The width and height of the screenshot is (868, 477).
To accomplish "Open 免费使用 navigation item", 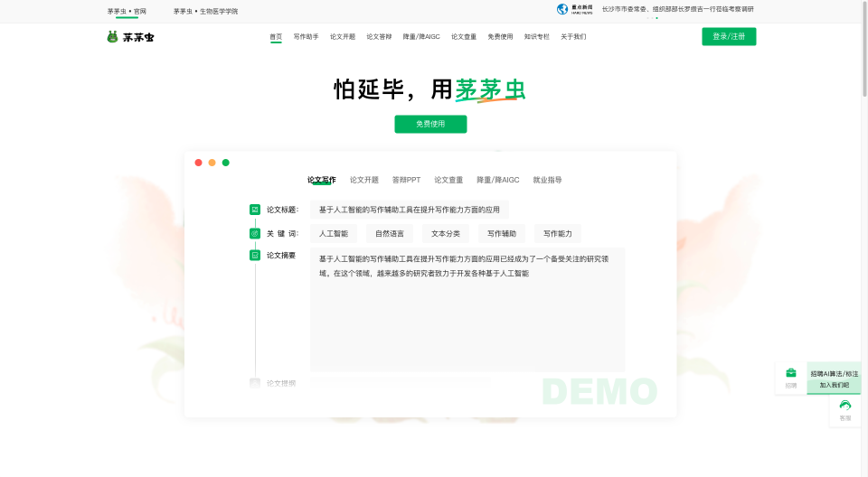I will (x=500, y=36).
